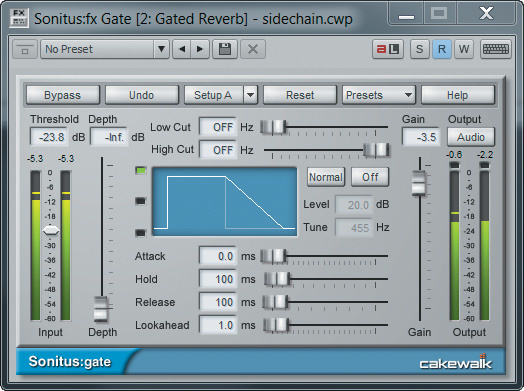Click the Release slider handle
524x391 pixels.
click(275, 302)
